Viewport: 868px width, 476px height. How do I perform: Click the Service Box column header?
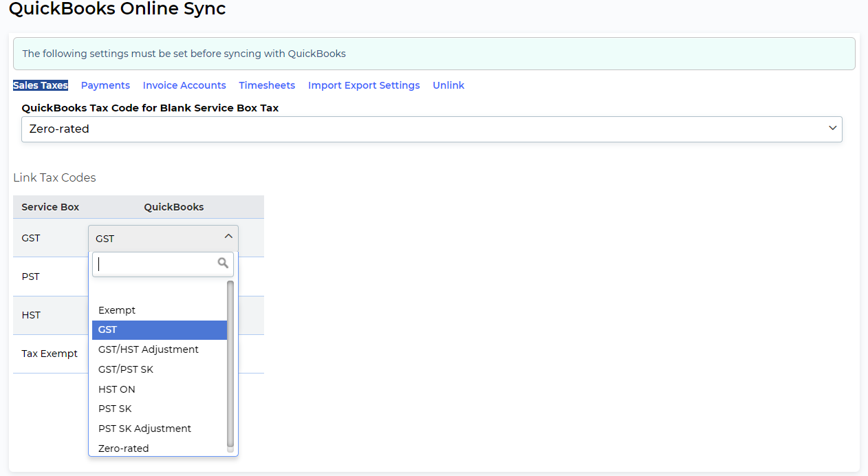coord(50,207)
